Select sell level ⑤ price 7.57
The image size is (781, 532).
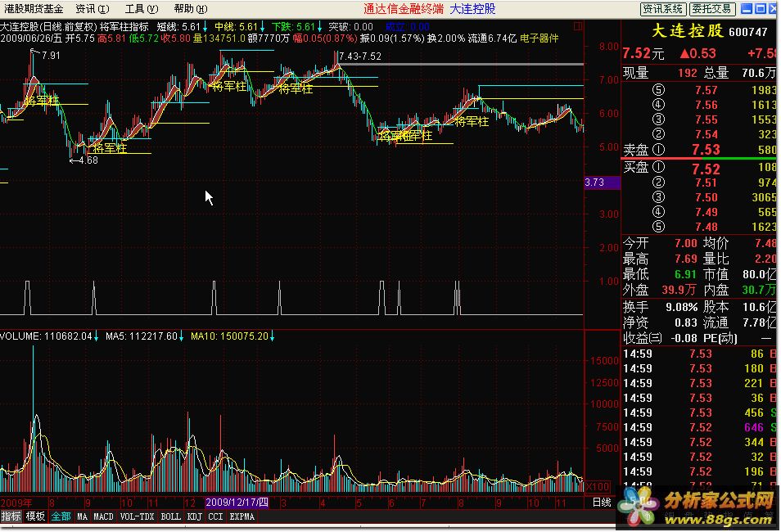click(x=707, y=90)
